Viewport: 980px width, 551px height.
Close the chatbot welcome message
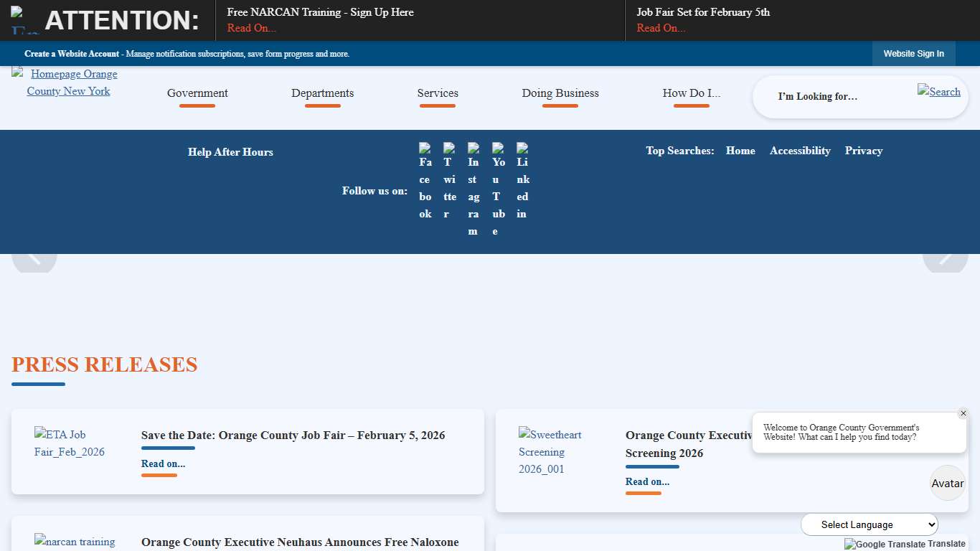point(963,413)
